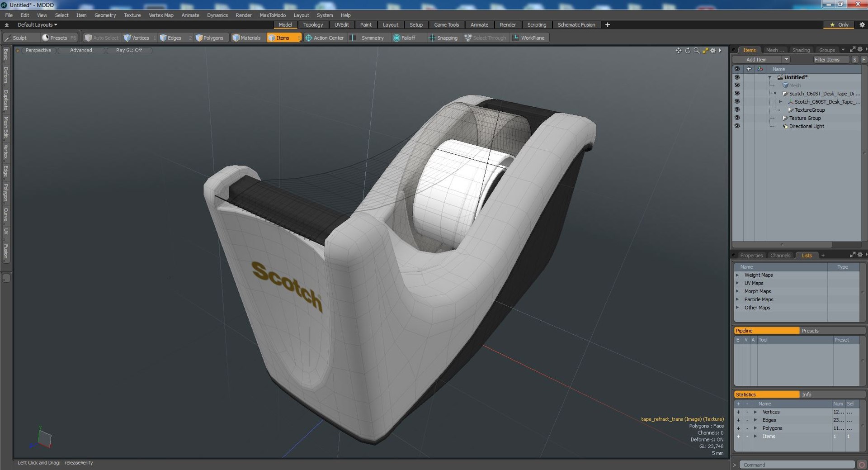Viewport: 868px width, 470px height.
Task: Expand Morph Maps list
Action: [738, 291]
